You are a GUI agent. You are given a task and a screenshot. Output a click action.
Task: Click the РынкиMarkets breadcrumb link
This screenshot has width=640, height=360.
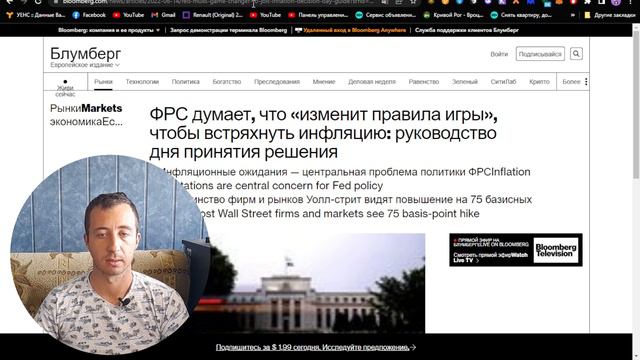tap(86, 108)
